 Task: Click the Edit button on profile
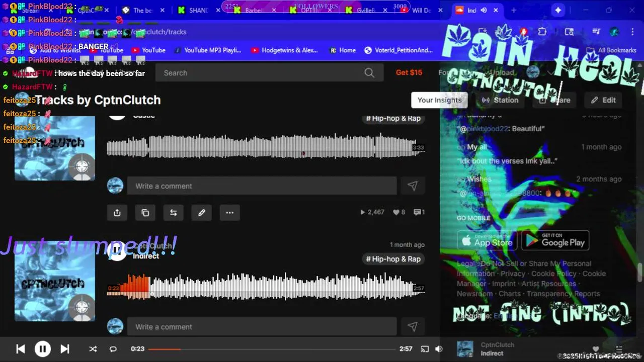pyautogui.click(x=603, y=100)
